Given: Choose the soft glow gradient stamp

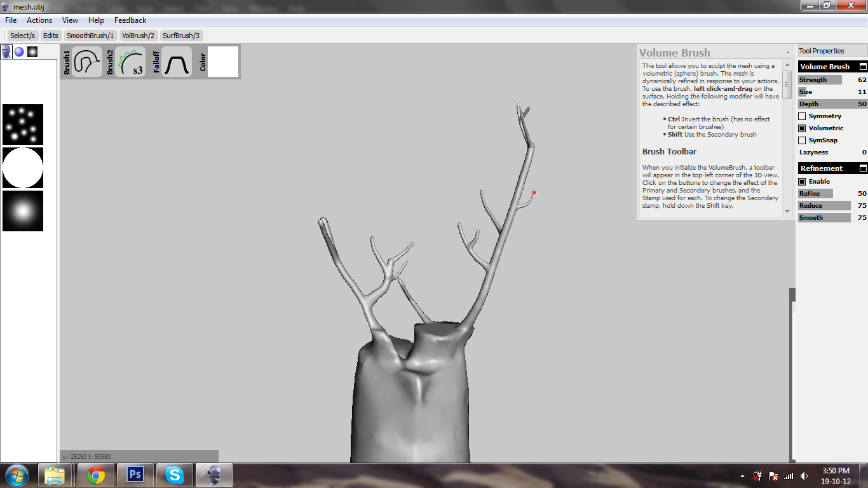Looking at the screenshot, I should [x=23, y=211].
